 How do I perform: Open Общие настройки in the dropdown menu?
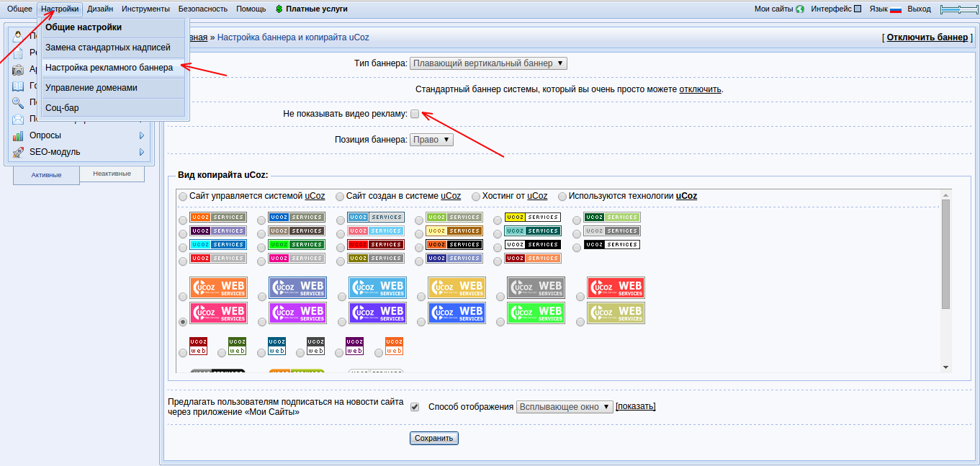114,27
